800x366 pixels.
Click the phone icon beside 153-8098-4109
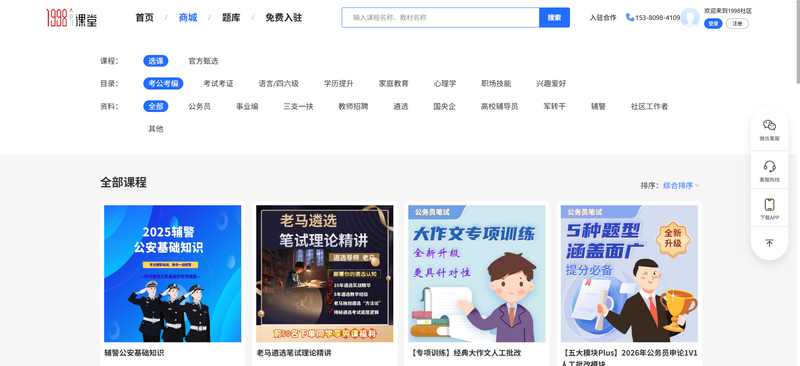tap(630, 17)
